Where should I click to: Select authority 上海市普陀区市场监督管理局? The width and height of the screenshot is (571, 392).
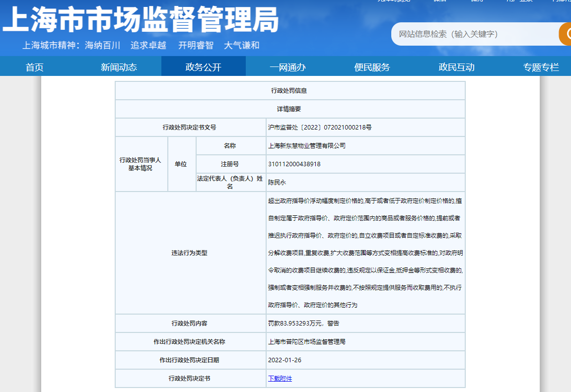tap(307, 342)
